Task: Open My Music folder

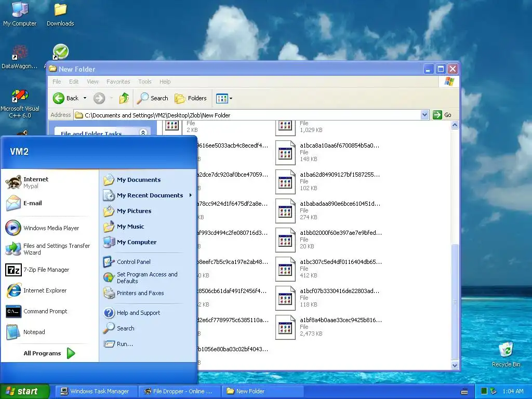Action: [x=147, y=227]
